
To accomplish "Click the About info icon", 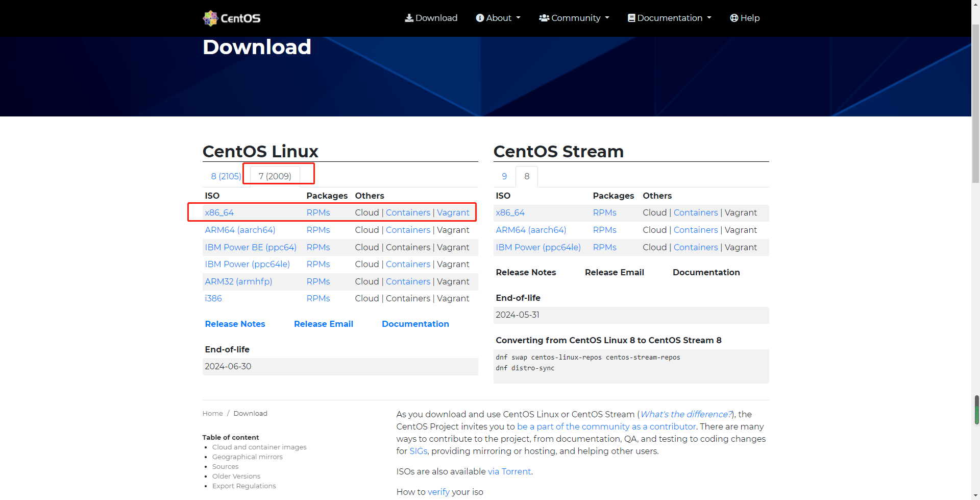I will 480,18.
